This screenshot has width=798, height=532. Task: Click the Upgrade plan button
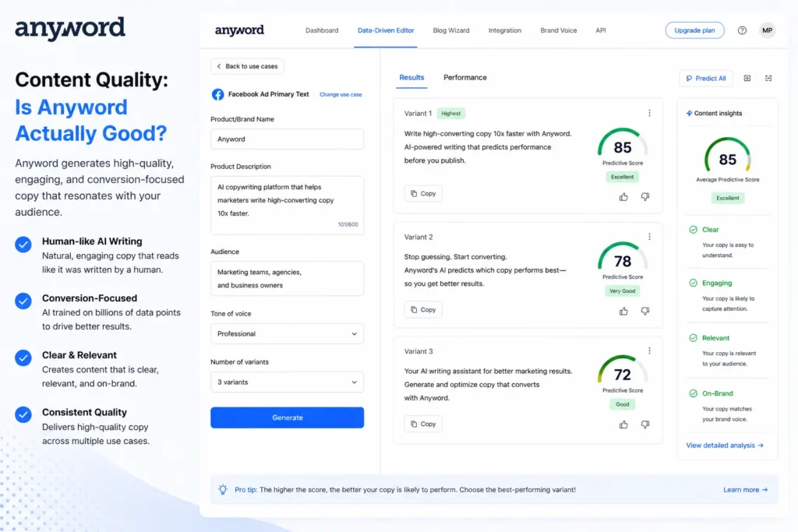(x=694, y=30)
